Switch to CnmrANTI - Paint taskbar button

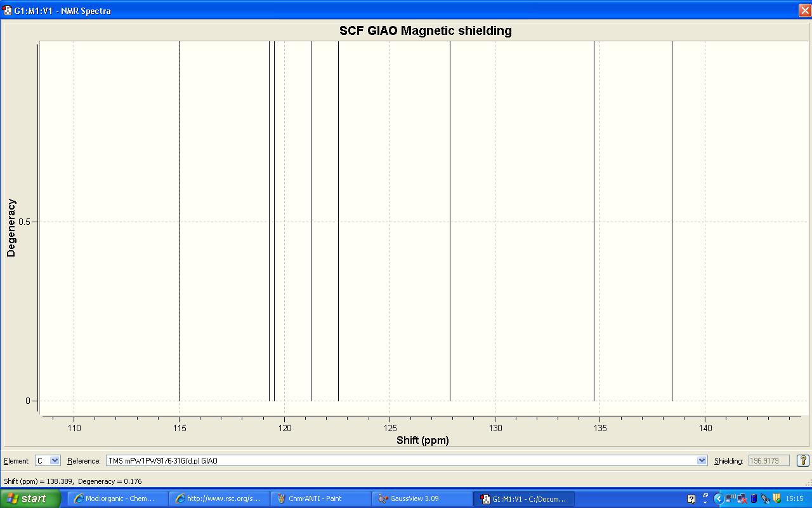click(321, 498)
